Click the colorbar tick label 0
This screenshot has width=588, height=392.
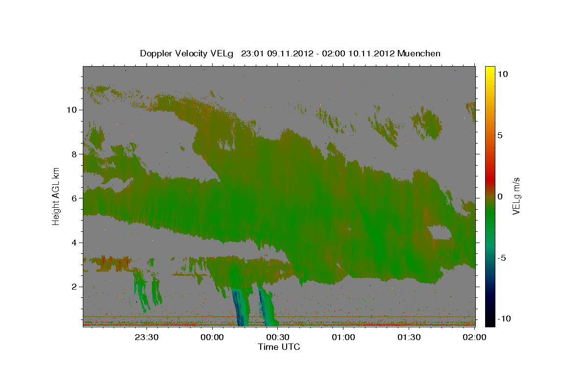(501, 196)
